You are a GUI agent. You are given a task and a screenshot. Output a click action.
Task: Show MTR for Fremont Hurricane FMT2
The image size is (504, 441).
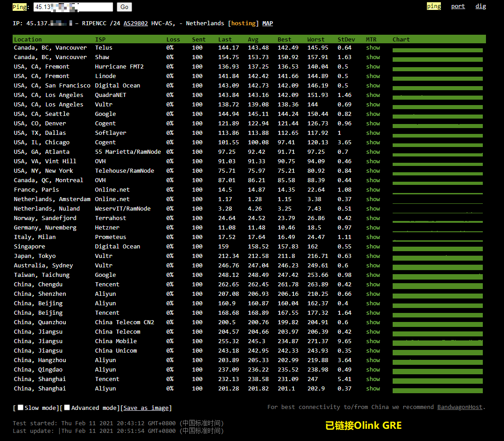pos(373,67)
